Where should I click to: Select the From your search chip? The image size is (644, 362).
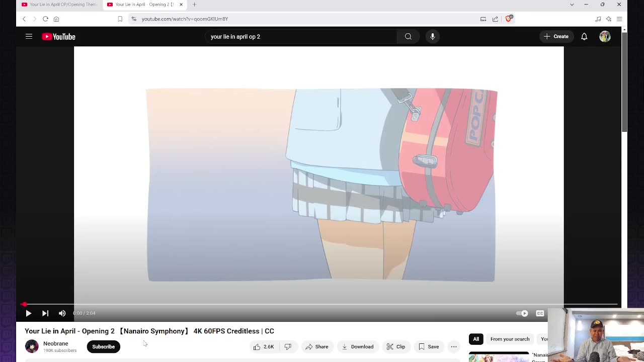510,339
